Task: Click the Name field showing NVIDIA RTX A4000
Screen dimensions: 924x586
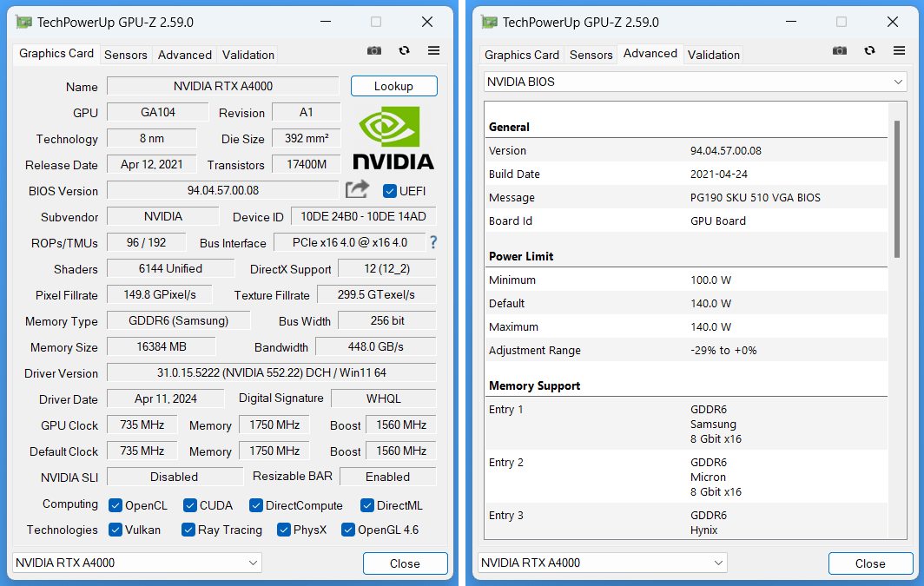Action: point(222,86)
